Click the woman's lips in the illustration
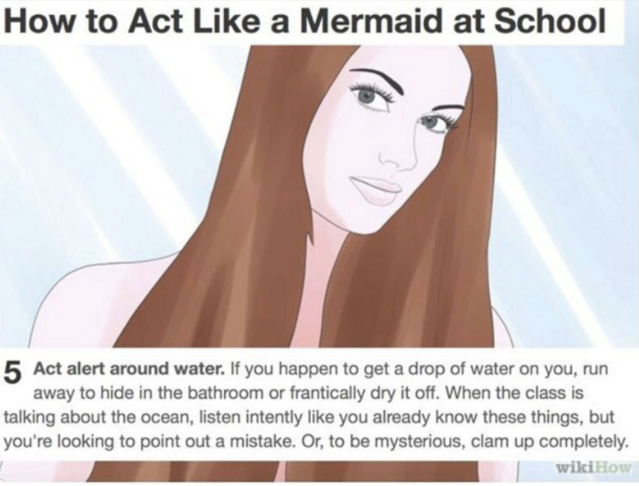639x486 pixels. pos(376,188)
